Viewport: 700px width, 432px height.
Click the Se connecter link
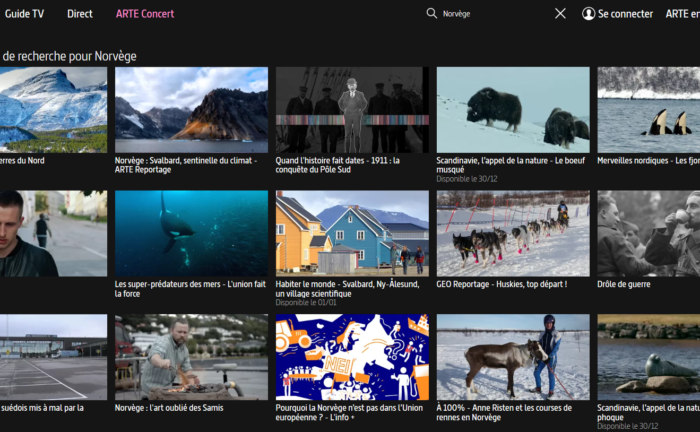click(x=625, y=14)
